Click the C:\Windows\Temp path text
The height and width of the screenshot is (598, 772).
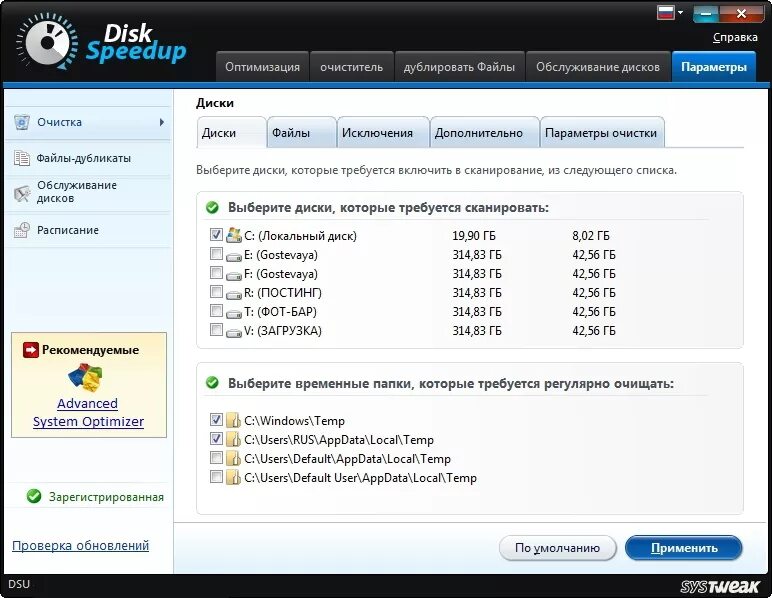coord(294,421)
